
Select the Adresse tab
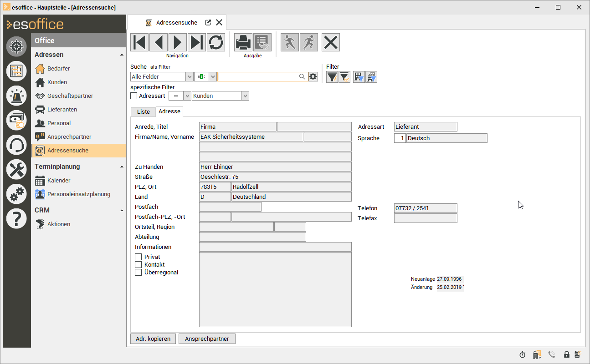point(169,111)
